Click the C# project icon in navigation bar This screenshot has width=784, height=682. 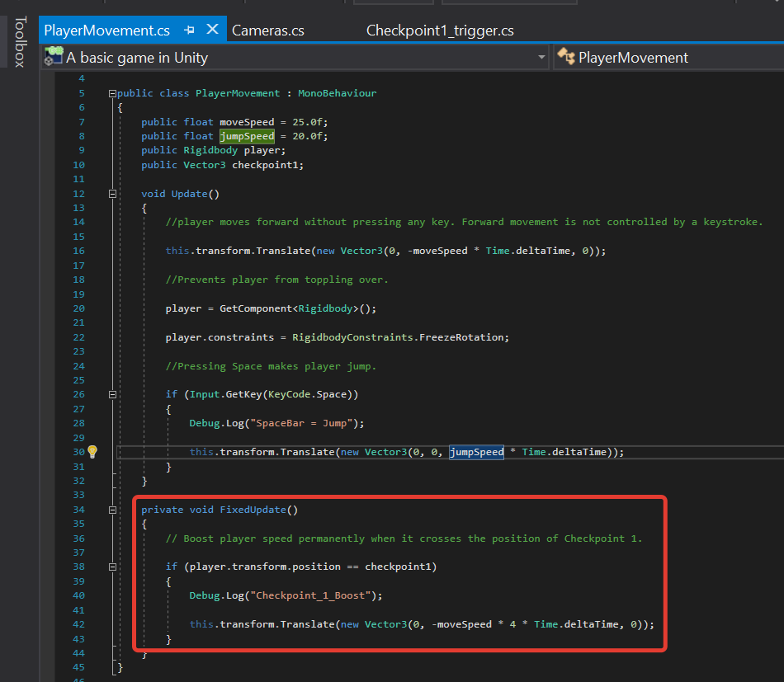(x=54, y=58)
